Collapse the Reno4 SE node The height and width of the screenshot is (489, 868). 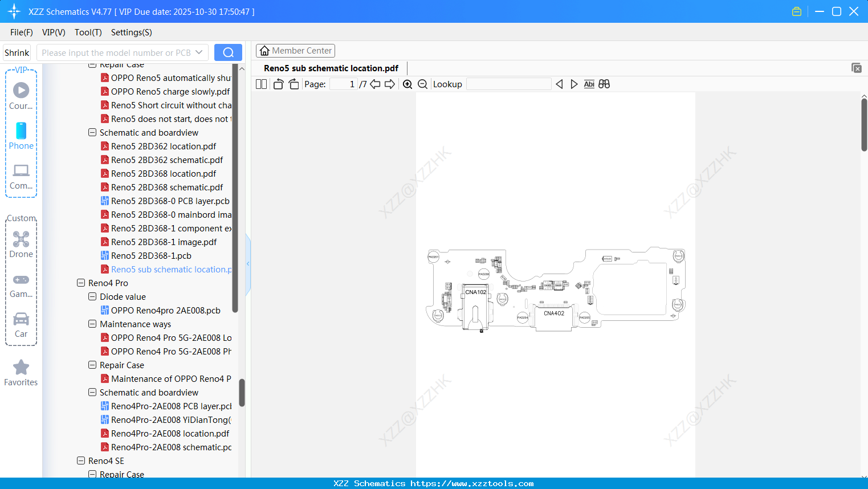[81, 461]
